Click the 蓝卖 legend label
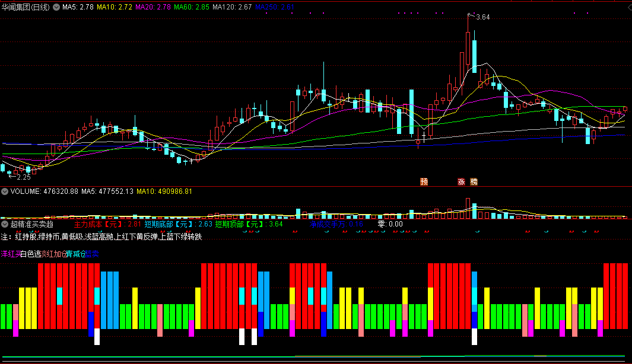This screenshot has height=364, width=632. pos(93,254)
